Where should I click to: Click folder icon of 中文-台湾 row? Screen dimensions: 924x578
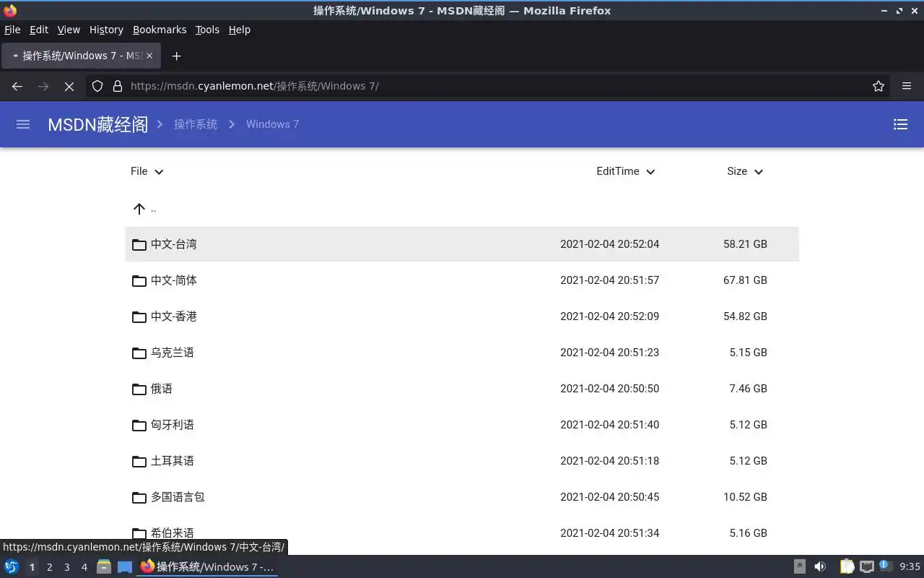click(139, 244)
